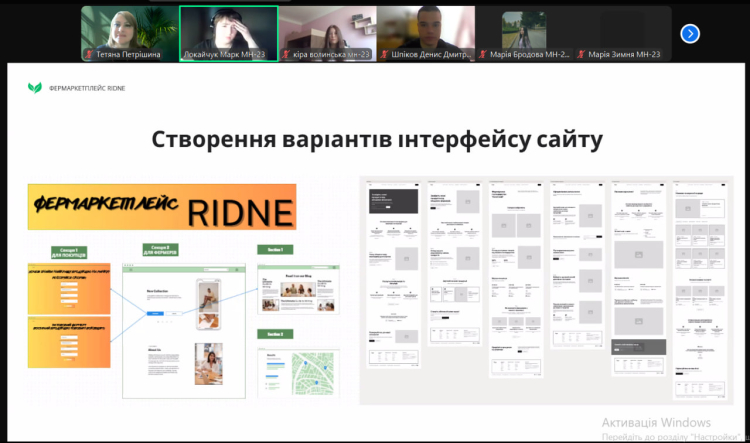This screenshot has width=750, height=443.
Task: Select Шліков Денис's video thumbnail
Action: click(x=426, y=30)
